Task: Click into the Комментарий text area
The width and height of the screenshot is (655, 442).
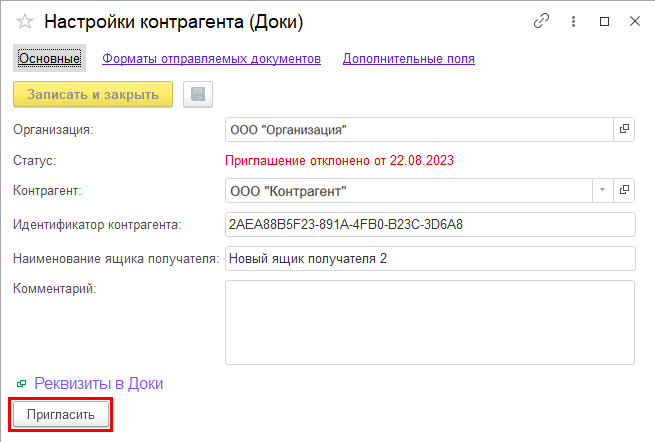Action: click(430, 323)
